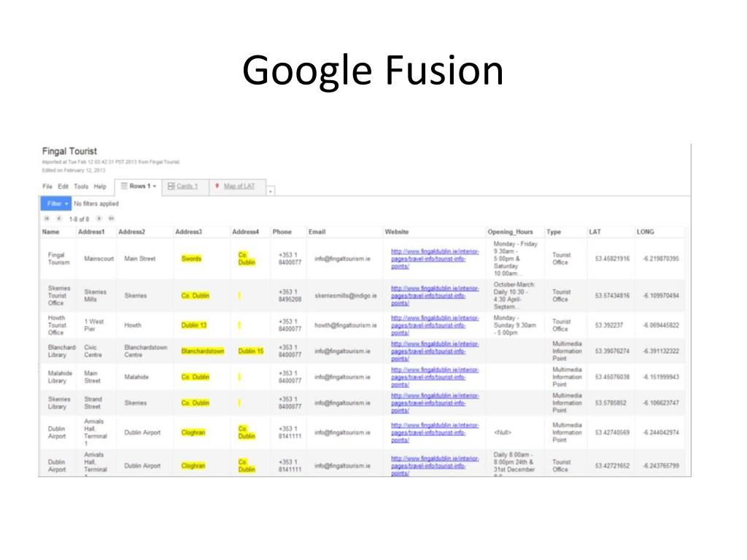This screenshot has width=747, height=560.
Task: Click the Opening_Hours column header
Action: 510,232
